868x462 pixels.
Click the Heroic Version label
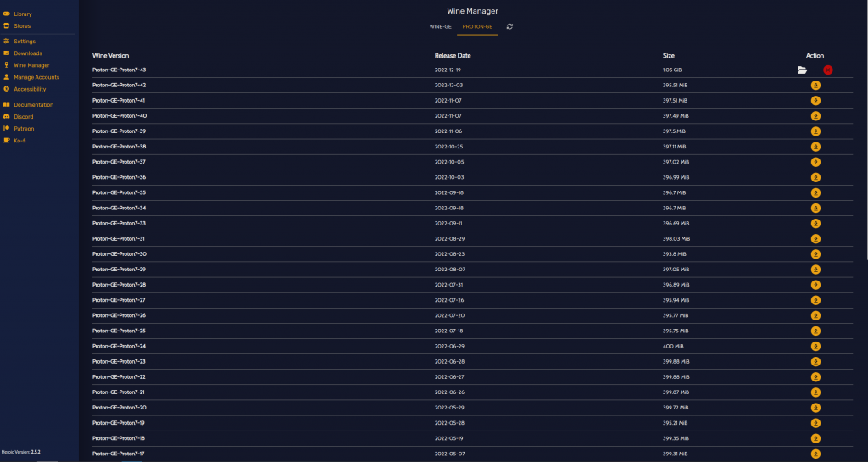21,452
